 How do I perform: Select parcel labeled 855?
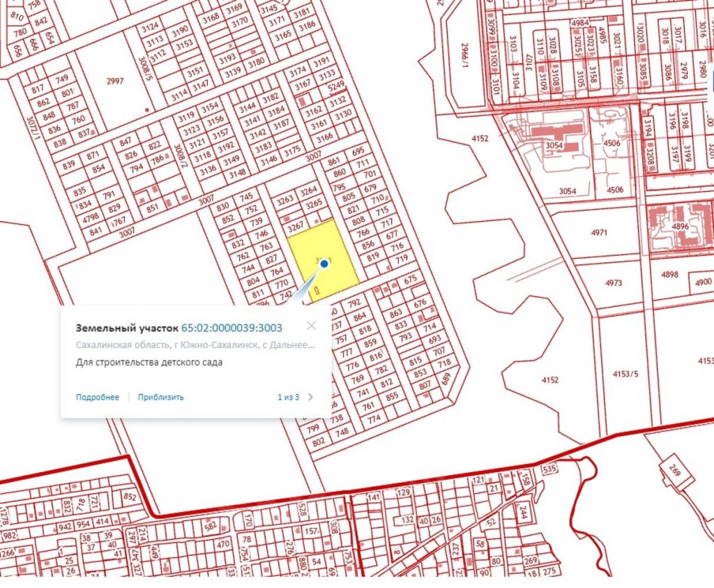392,397
